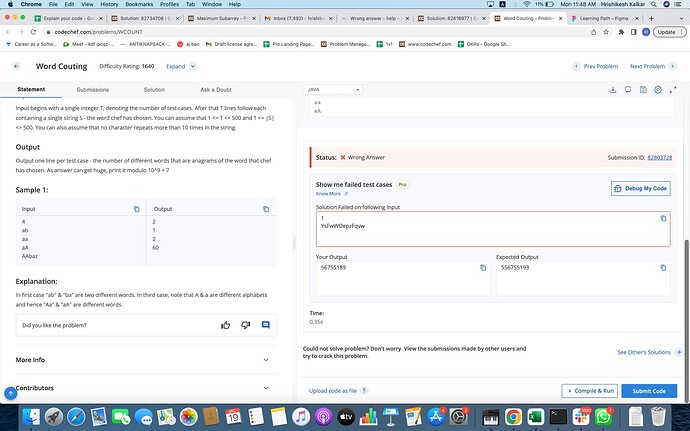The image size is (690, 431).
Task: Open editor settings gear icon
Action: coord(658,90)
